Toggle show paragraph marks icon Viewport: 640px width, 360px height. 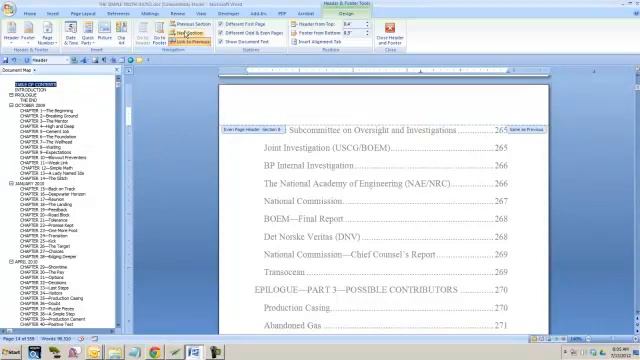[104, 60]
